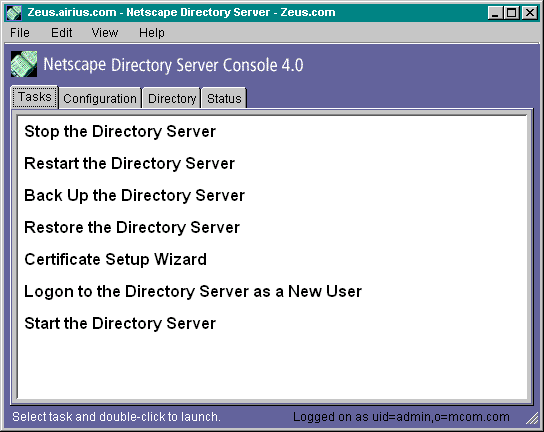Switch to the Directory tab
The width and height of the screenshot is (544, 432).
point(172,99)
